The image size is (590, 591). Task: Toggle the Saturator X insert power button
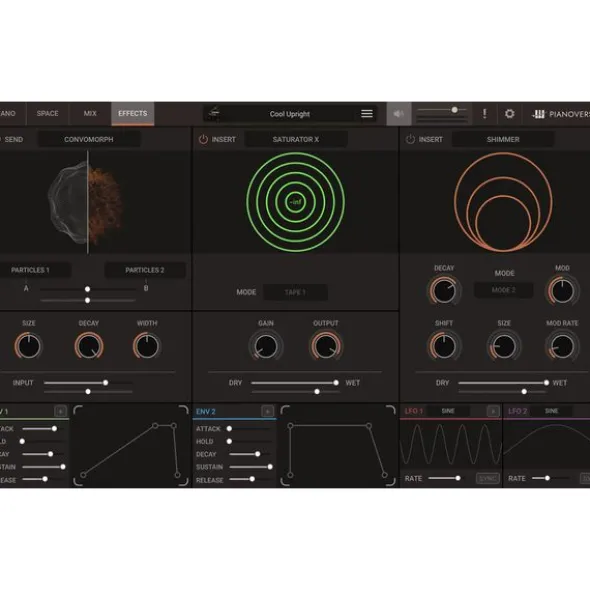tap(203, 139)
